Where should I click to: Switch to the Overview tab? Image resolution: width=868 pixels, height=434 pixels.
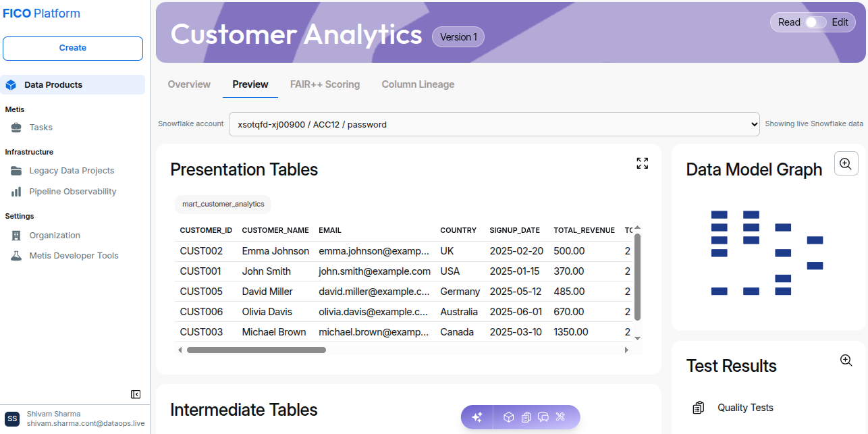click(x=189, y=84)
